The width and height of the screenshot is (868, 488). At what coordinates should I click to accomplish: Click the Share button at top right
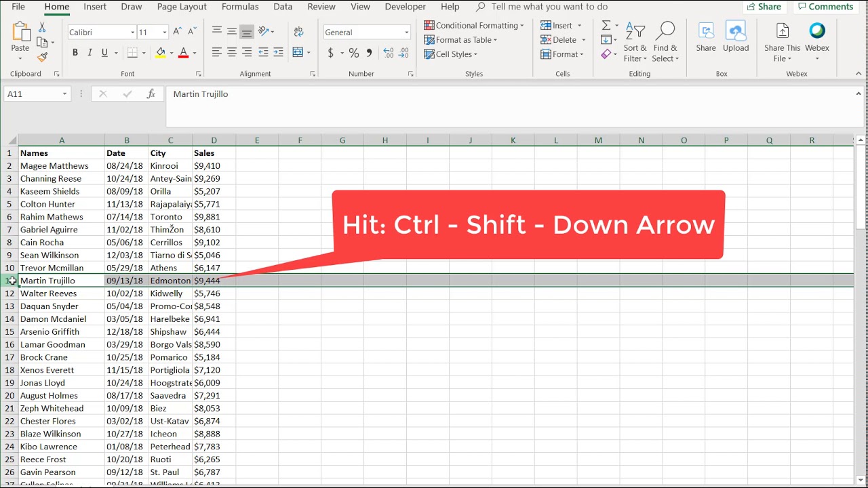[764, 7]
